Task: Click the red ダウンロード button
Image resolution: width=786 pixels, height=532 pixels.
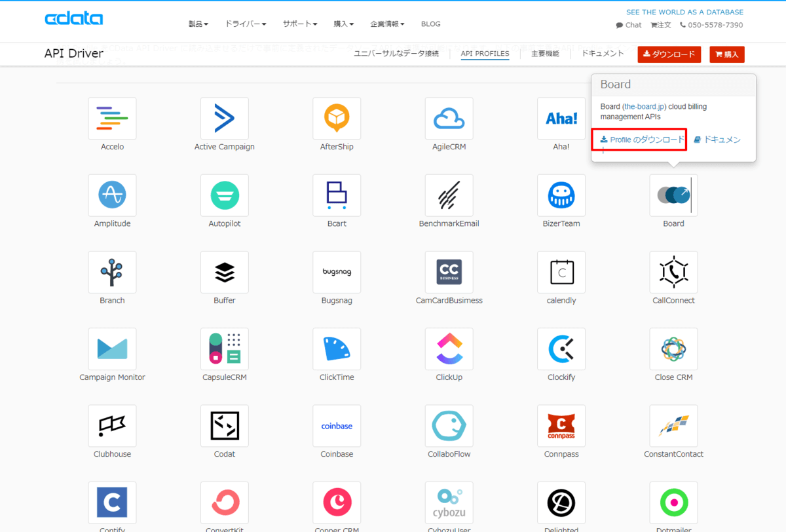Action: coord(669,54)
